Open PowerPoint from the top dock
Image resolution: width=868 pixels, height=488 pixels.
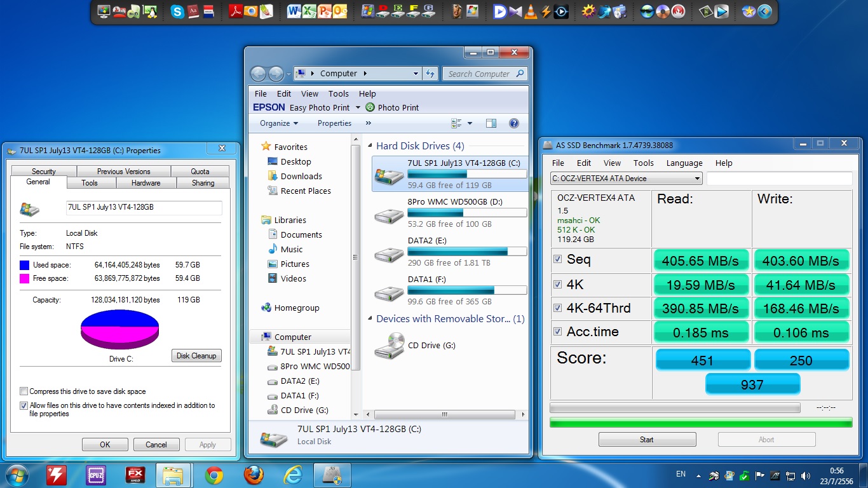click(325, 11)
